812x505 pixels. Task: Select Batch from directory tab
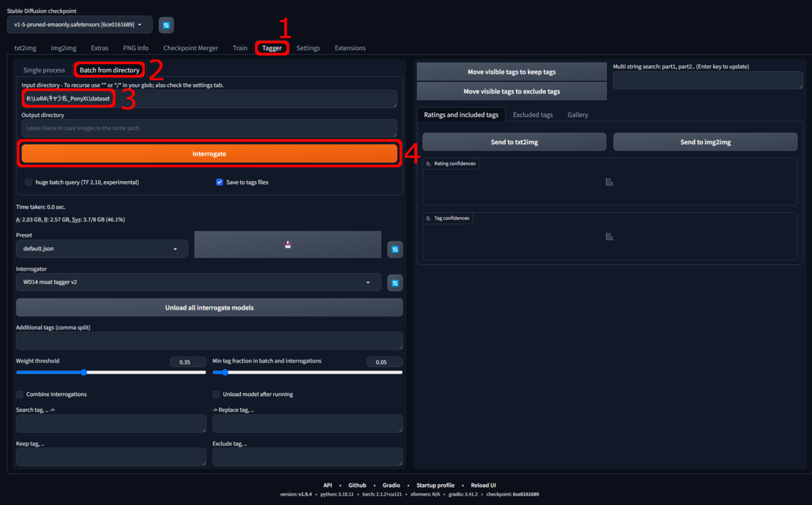109,70
